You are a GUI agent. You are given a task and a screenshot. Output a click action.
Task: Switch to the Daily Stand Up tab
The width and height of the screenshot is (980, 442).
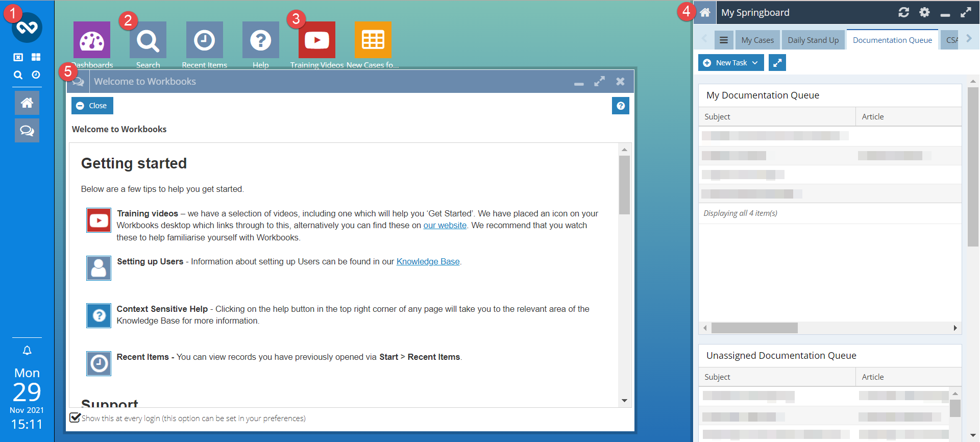point(813,40)
